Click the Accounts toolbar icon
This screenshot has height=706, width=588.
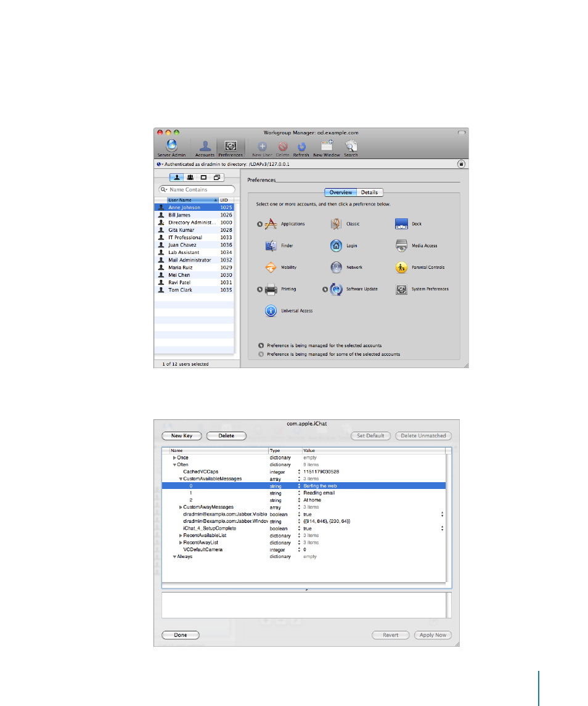(205, 148)
